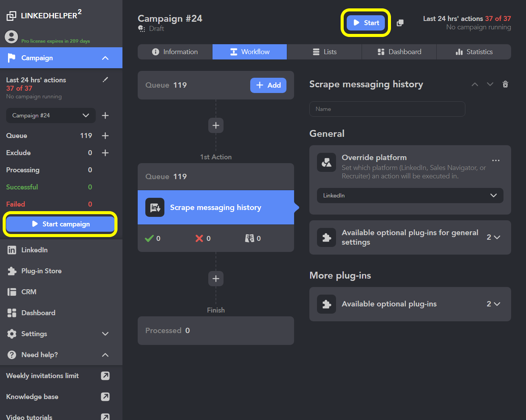This screenshot has width=526, height=420.
Task: Open the Dashboard tab
Action: coord(399,52)
